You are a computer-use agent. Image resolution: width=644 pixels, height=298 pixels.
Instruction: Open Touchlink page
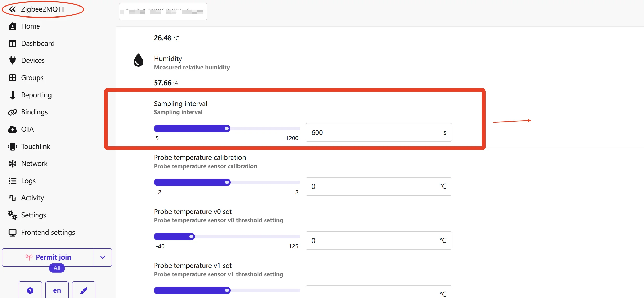(36, 147)
